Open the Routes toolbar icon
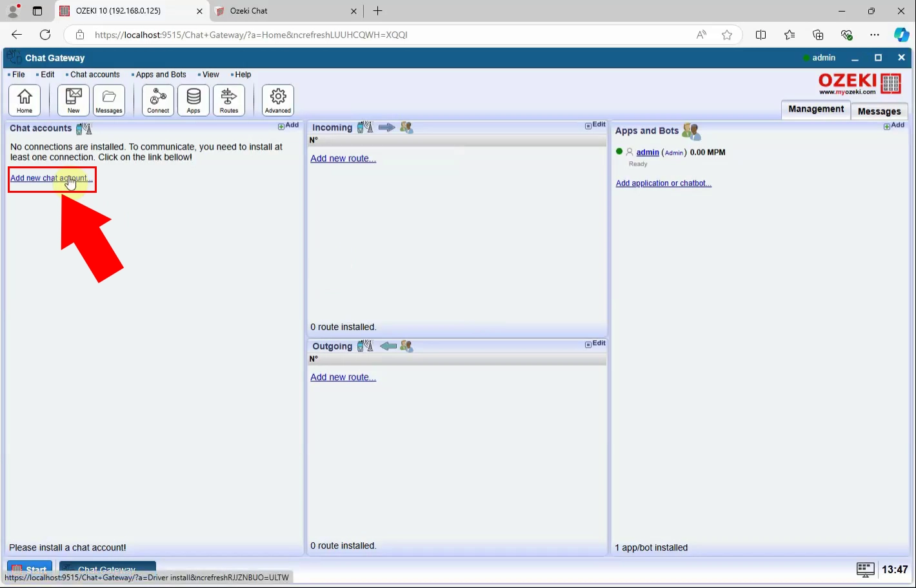Image resolution: width=916 pixels, height=588 pixels. [x=229, y=101]
